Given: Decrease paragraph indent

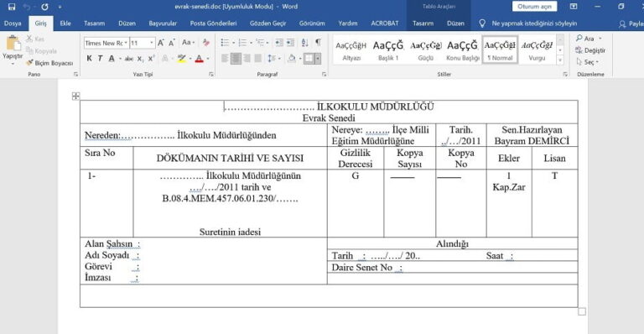Looking at the screenshot, I should [279, 43].
